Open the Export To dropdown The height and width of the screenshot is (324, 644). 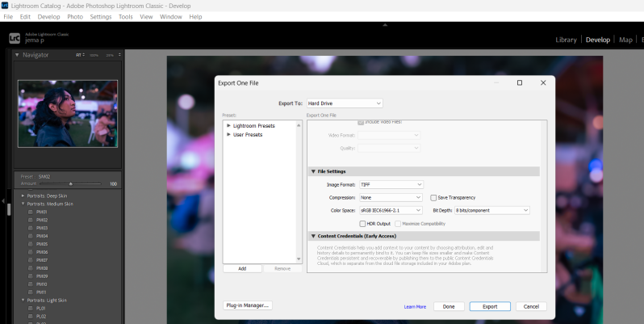345,103
